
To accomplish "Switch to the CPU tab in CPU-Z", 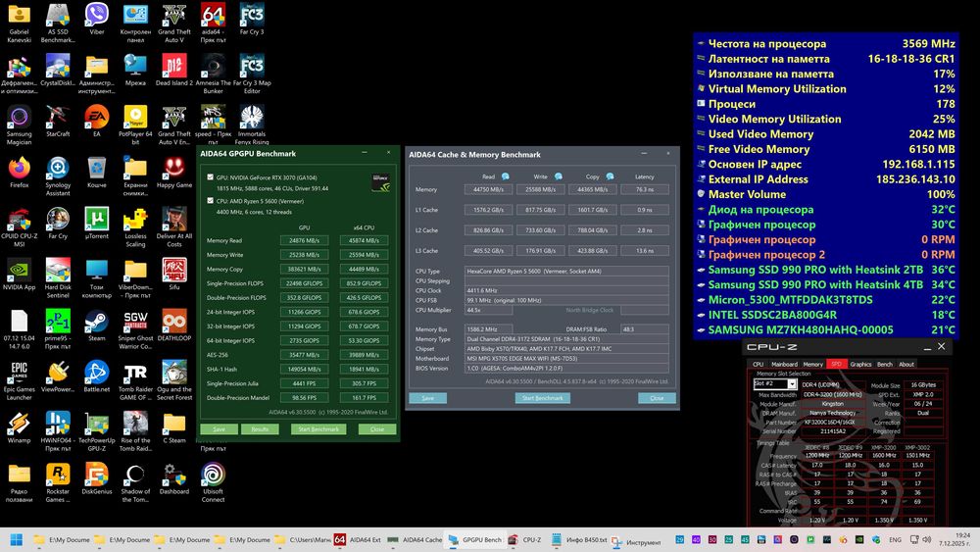I will click(x=758, y=364).
